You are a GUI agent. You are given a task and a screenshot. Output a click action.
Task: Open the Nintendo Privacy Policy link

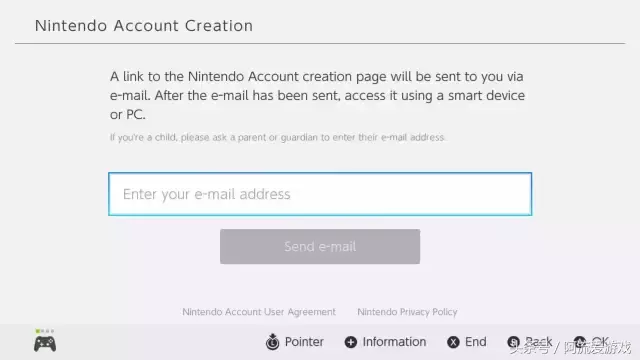(407, 312)
